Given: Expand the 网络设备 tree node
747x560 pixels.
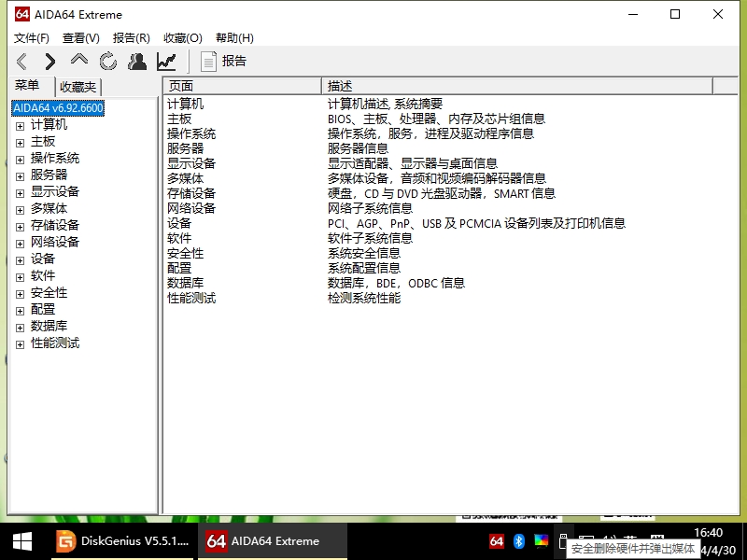Looking at the screenshot, I should click(20, 244).
